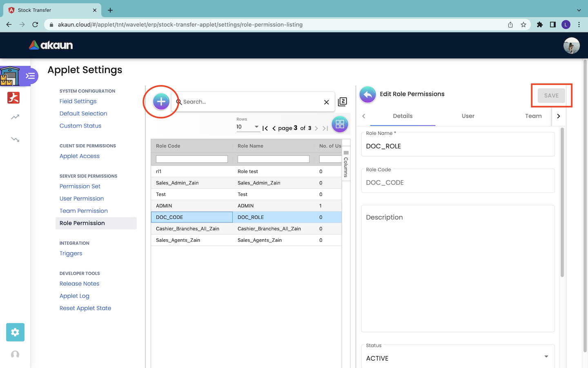
Task: Open the Applet Access settings link
Action: click(80, 156)
